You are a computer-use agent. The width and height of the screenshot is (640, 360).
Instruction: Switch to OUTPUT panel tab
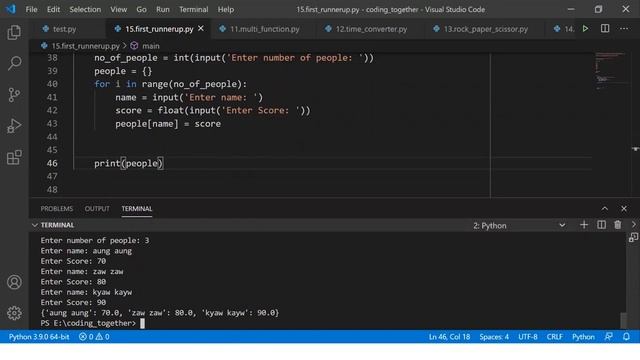point(97,209)
